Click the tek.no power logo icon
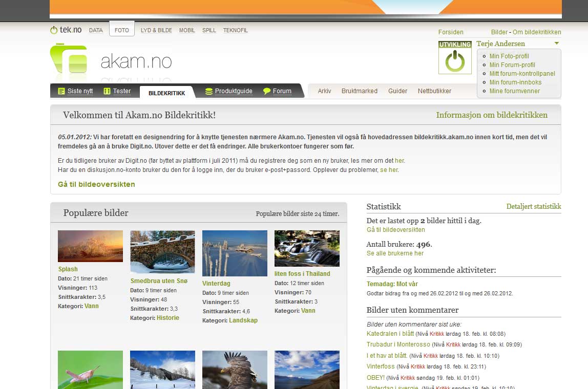Screen dimensions: 588x389 coord(54,30)
